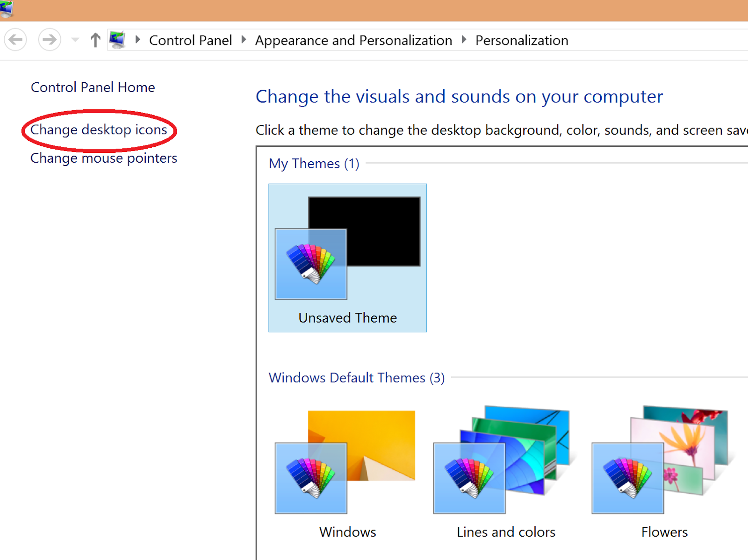Expand the arrow after Control Panel

244,40
